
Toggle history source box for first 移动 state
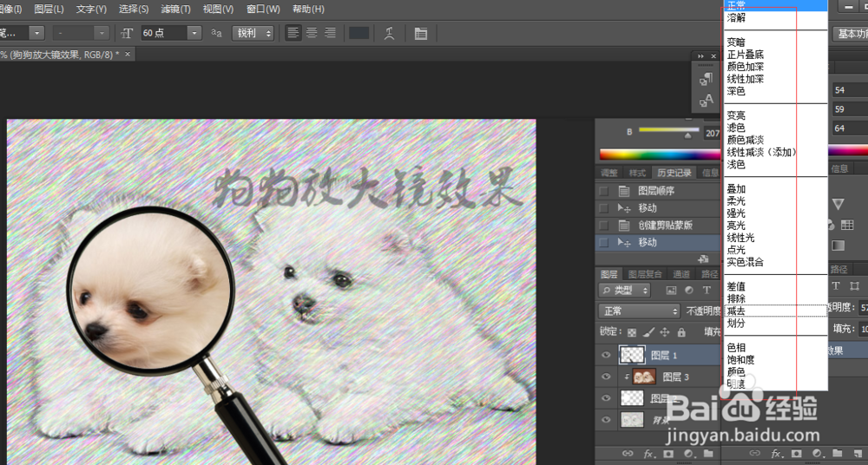pyautogui.click(x=603, y=208)
